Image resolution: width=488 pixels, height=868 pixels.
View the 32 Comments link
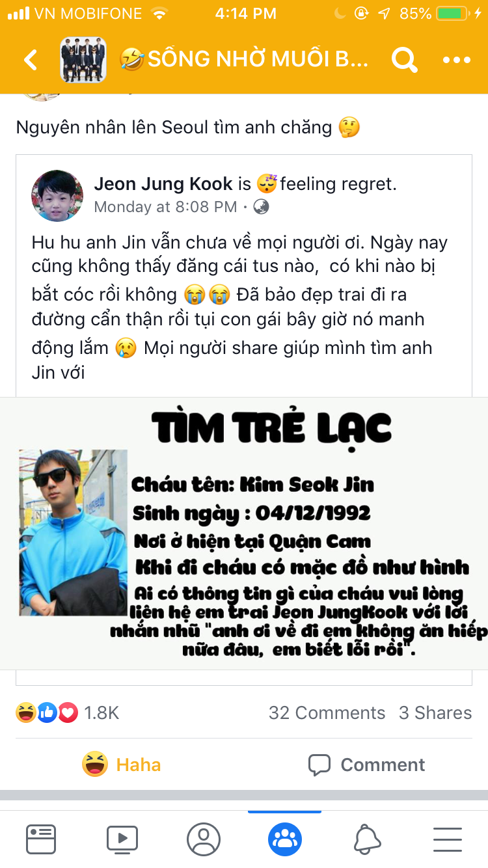click(327, 713)
